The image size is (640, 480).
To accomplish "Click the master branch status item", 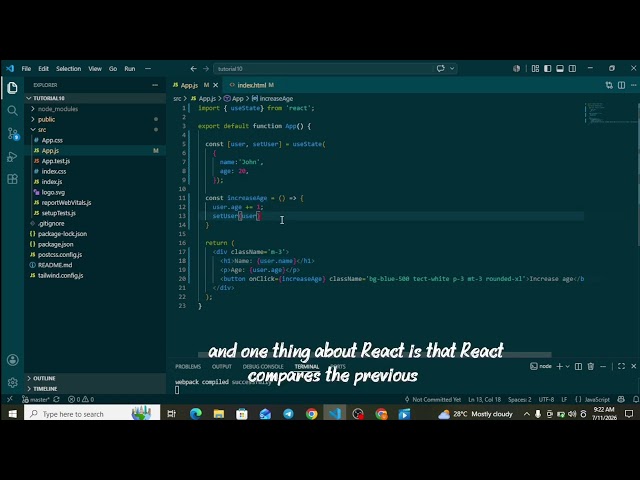I will click(36, 399).
